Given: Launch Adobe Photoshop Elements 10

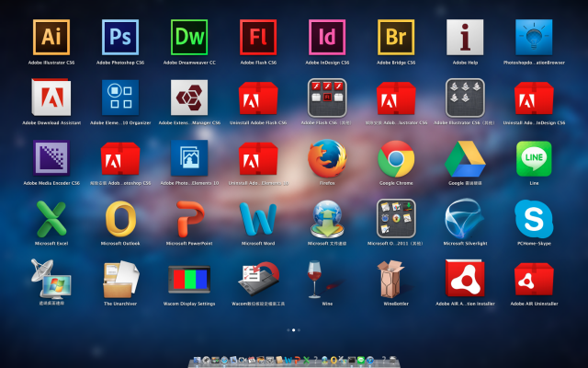Looking at the screenshot, I should (189, 157).
